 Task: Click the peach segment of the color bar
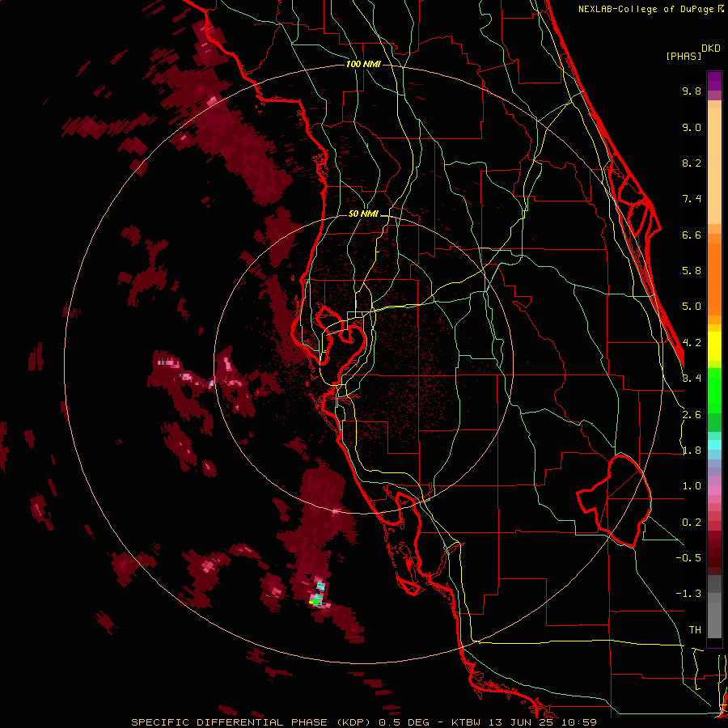tap(714, 163)
